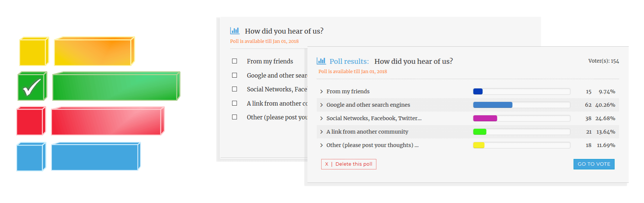The image size is (644, 203).
Task: Click the small red cube icon
Action: click(x=31, y=121)
